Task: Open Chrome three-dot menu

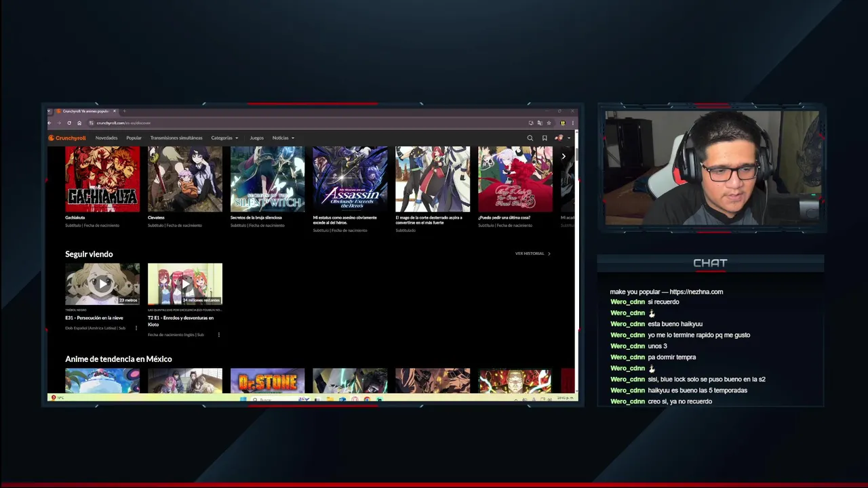Action: click(x=573, y=123)
